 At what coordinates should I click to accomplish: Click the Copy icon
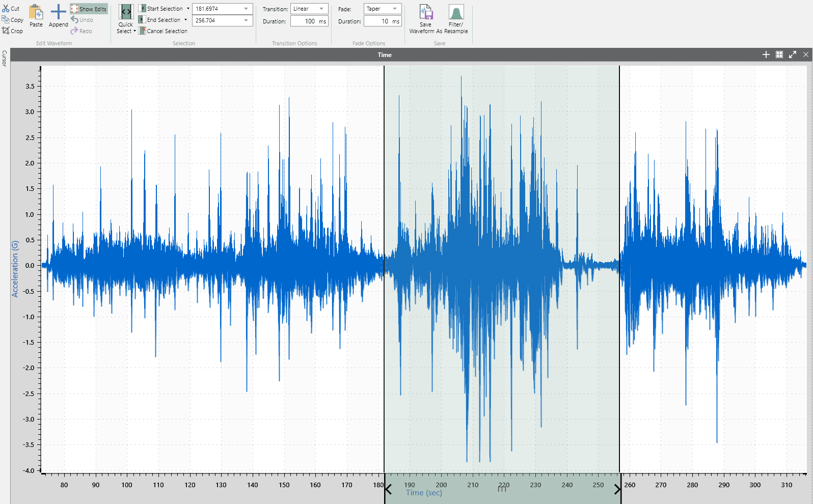tap(6, 20)
